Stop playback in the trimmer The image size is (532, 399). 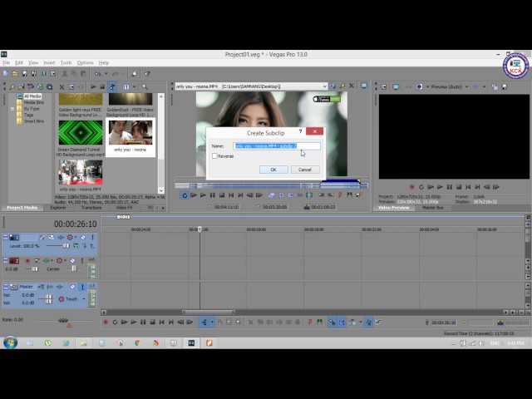point(222,195)
